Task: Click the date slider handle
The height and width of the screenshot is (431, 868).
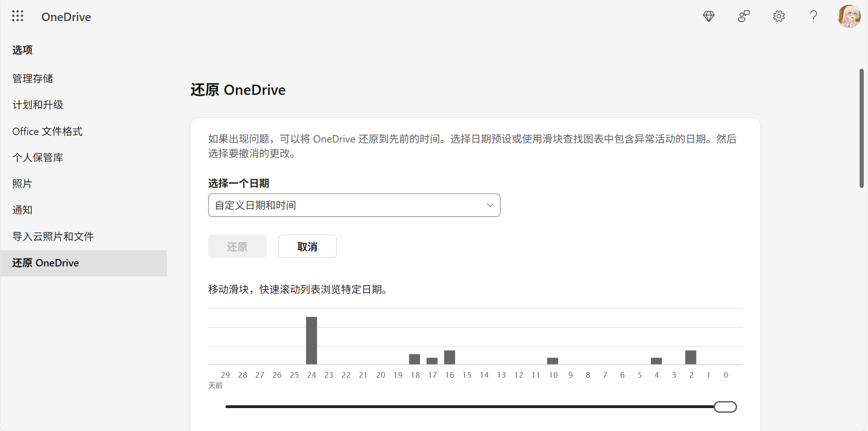Action: [x=725, y=407]
